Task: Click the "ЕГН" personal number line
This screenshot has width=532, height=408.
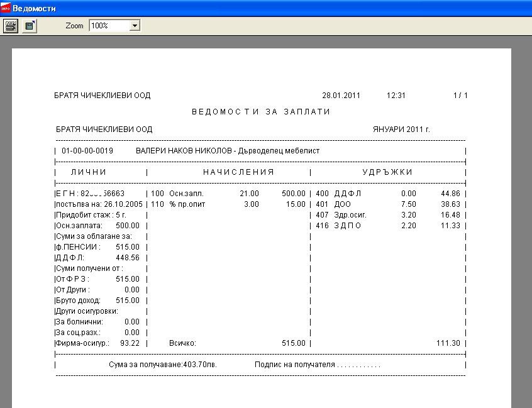Action: pos(91,194)
